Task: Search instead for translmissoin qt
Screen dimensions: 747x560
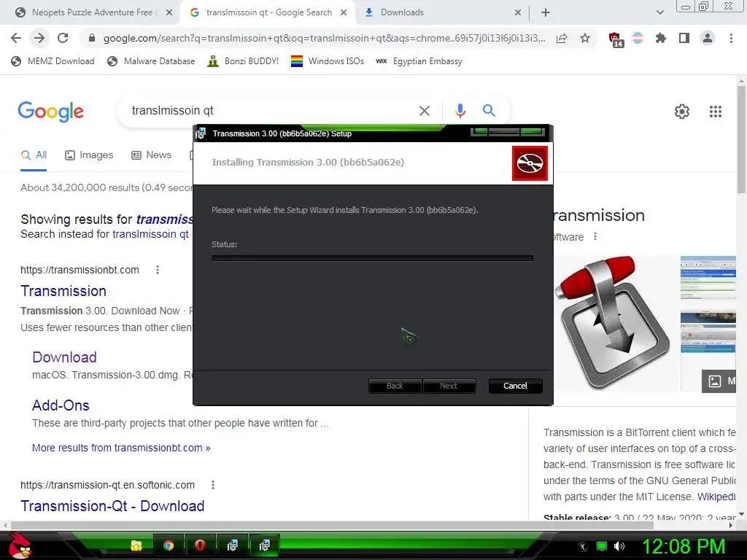Action: click(150, 234)
